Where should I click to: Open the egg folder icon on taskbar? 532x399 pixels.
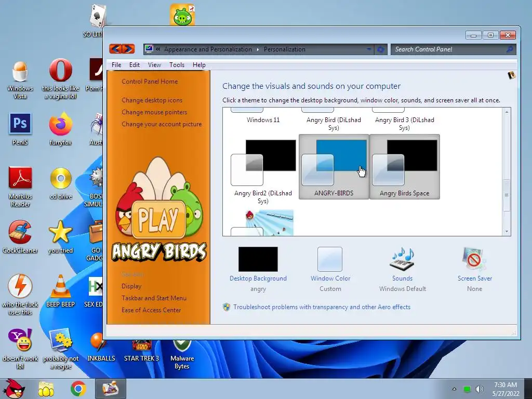(x=46, y=389)
